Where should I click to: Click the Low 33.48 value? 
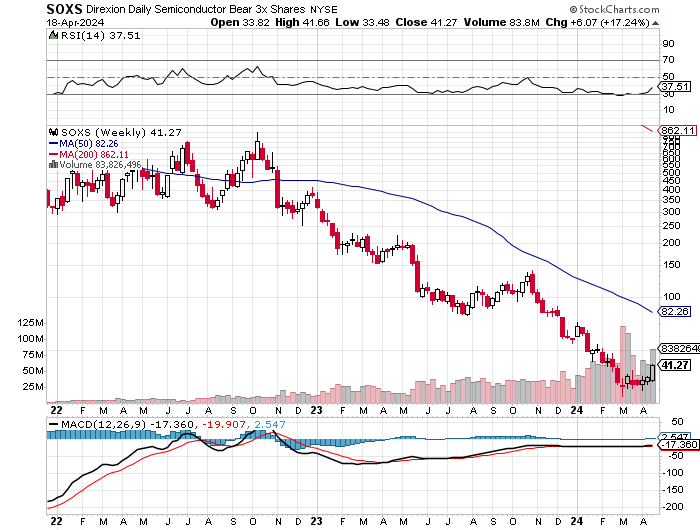(362, 22)
